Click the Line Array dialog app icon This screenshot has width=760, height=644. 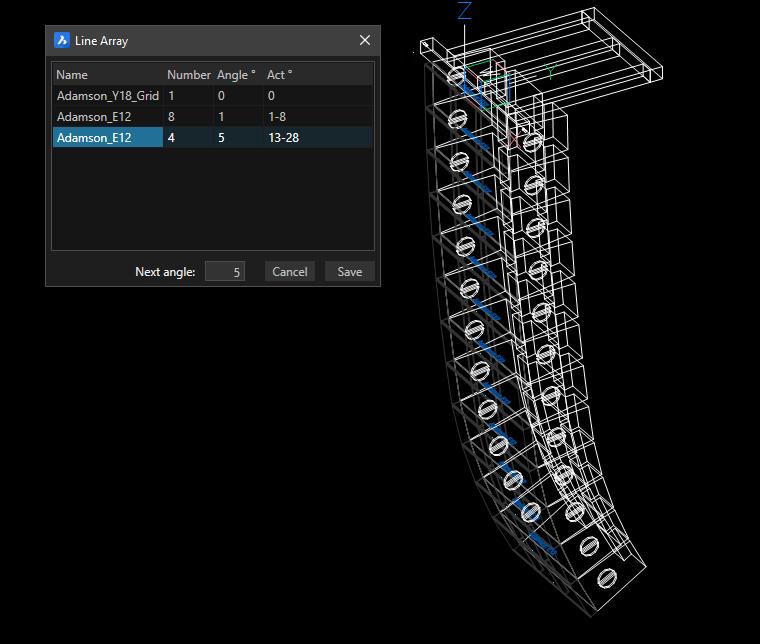pos(61,41)
